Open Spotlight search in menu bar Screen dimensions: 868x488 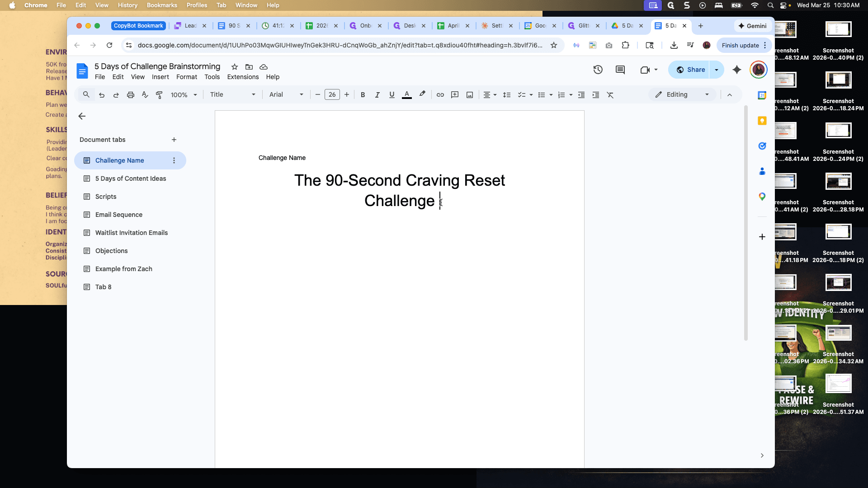tap(770, 5)
